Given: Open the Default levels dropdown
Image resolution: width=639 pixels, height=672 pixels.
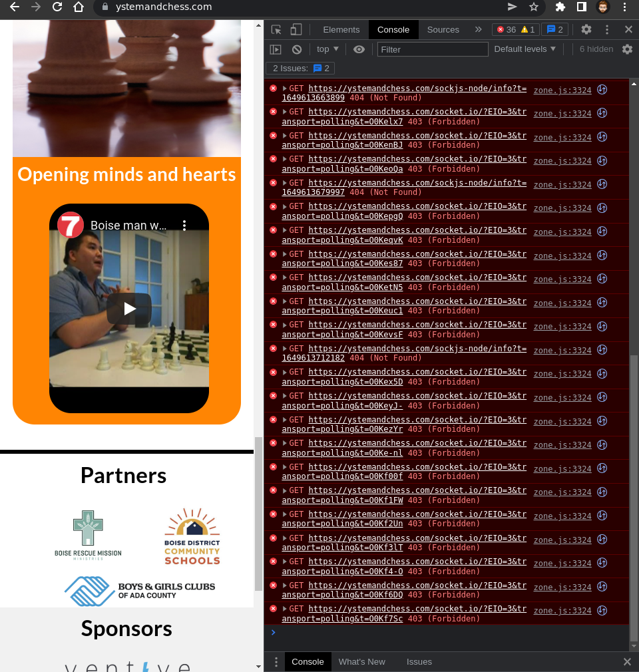Looking at the screenshot, I should [x=525, y=49].
